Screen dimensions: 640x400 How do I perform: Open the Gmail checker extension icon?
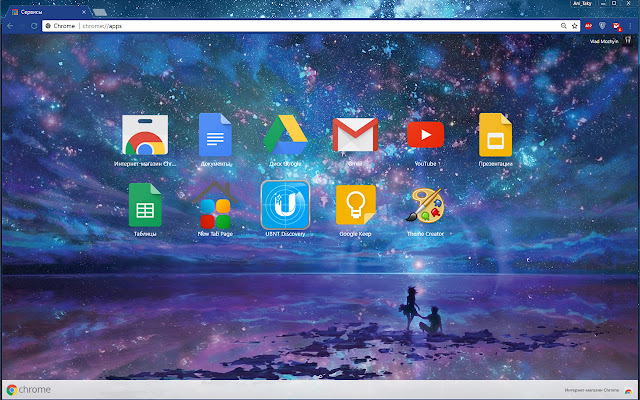pos(617,26)
